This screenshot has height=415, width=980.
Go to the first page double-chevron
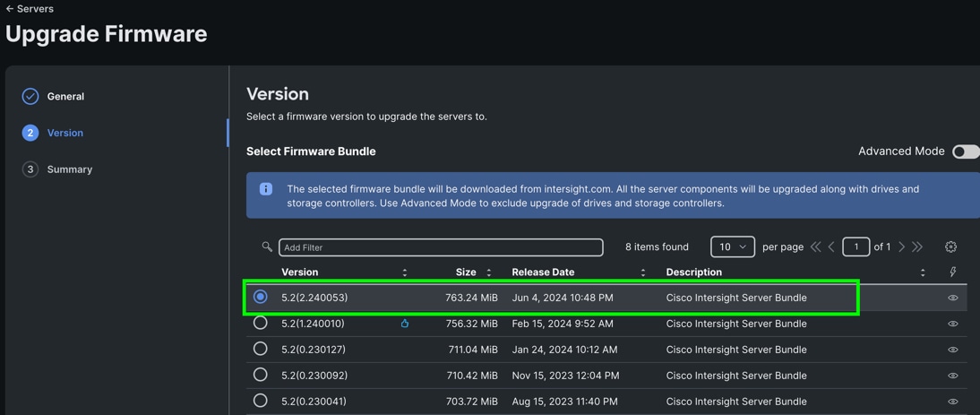(x=815, y=246)
